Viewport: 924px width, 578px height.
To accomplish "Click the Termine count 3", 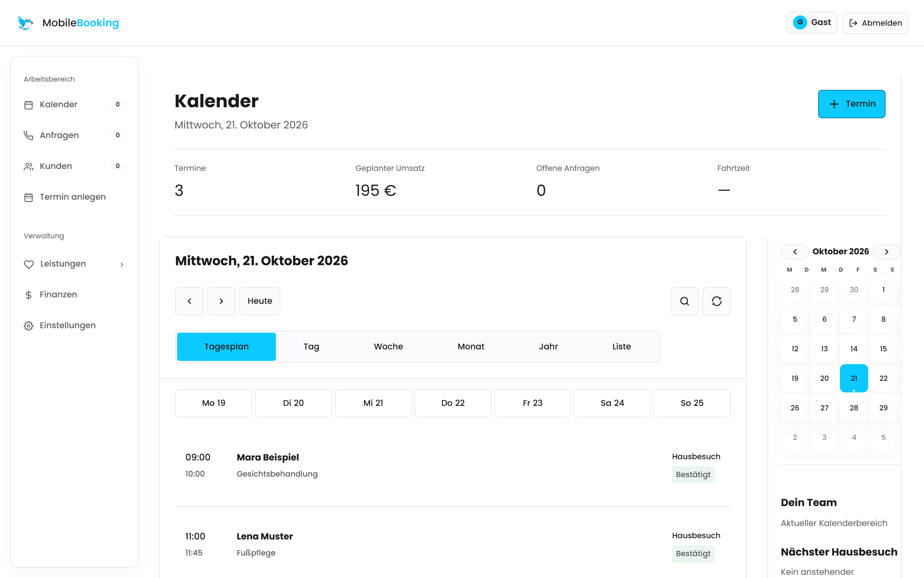I will click(179, 190).
